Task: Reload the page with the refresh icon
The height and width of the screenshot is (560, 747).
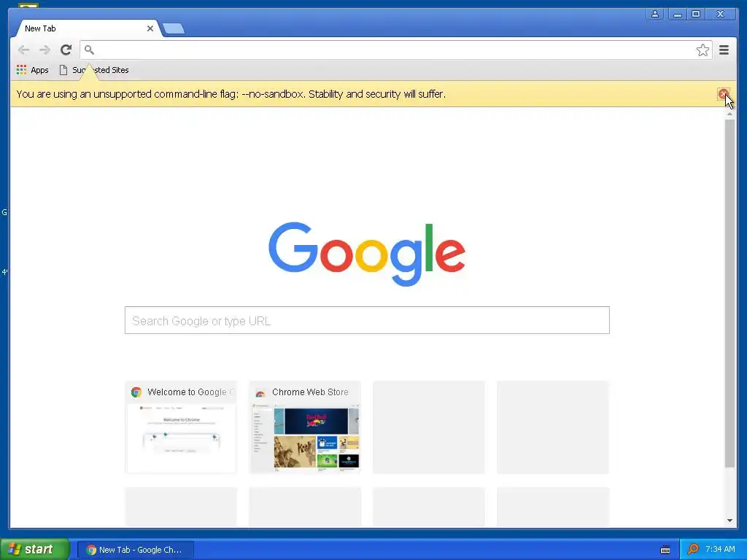Action: (x=66, y=50)
